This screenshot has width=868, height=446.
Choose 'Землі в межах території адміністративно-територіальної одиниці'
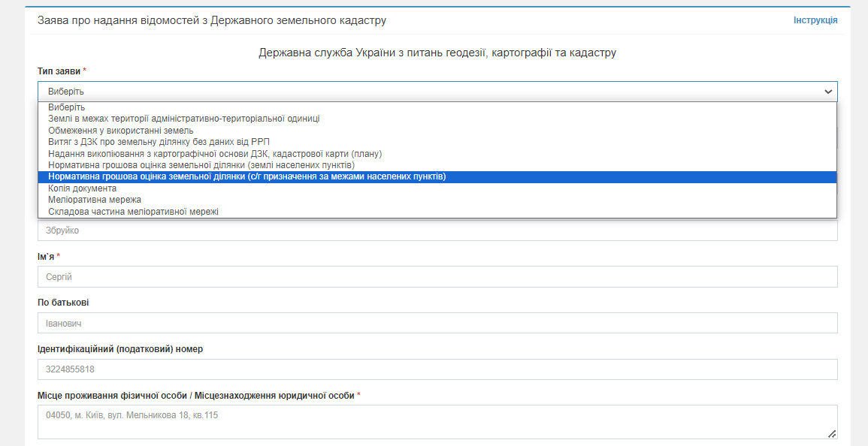[184, 119]
